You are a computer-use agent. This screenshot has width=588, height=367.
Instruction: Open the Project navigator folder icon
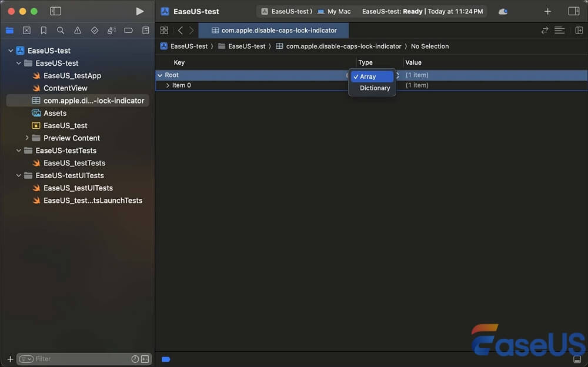[x=10, y=31]
